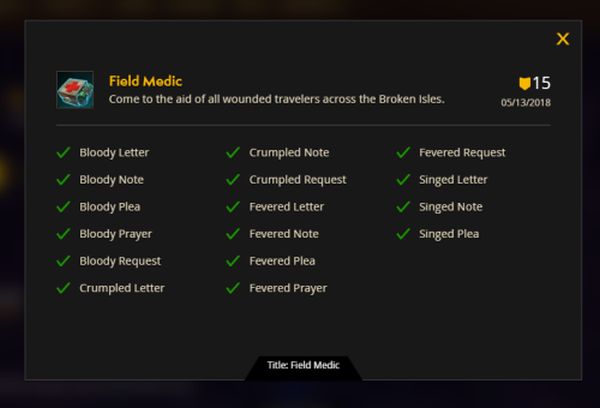Viewport: 600px width, 408px height.
Task: Click the Fevered Note checkmark icon
Action: tap(233, 233)
